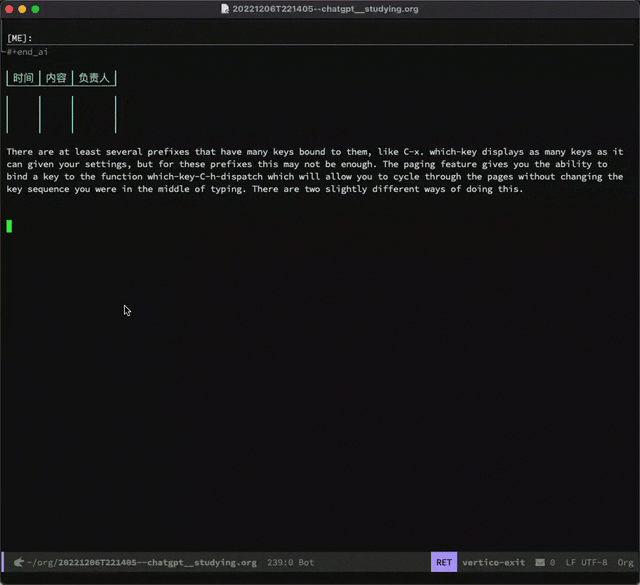The width and height of the screenshot is (640, 585).
Task: Click the mail envelope icon in the mode line
Action: pos(540,563)
